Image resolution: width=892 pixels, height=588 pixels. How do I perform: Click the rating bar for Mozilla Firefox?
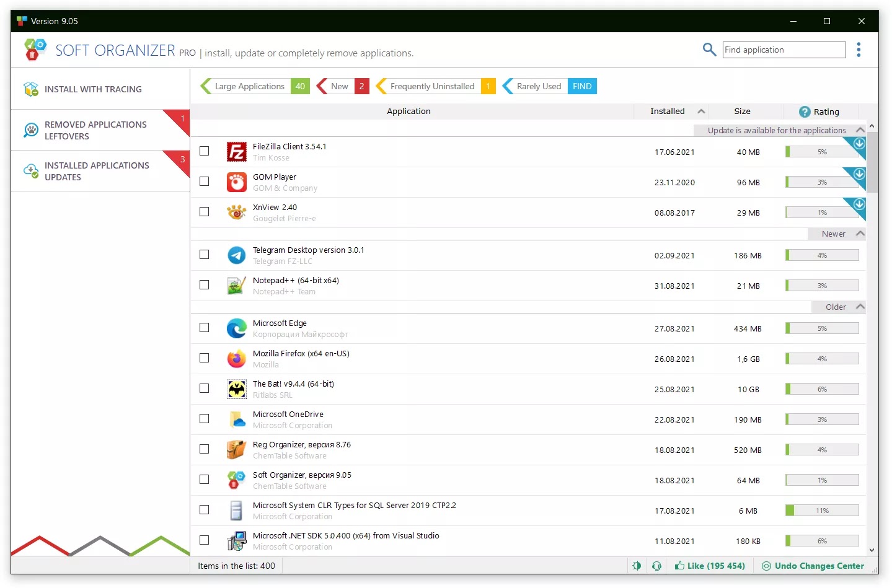pyautogui.click(x=822, y=358)
